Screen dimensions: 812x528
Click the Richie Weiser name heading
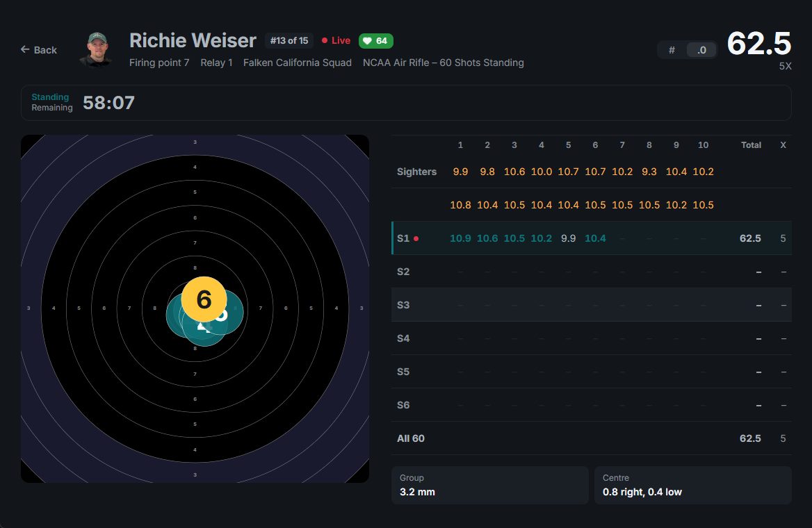click(193, 40)
